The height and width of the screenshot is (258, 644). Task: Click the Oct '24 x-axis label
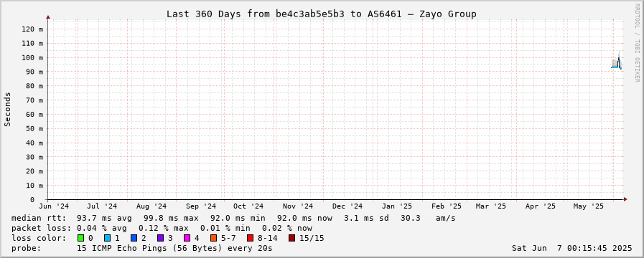tap(248, 206)
